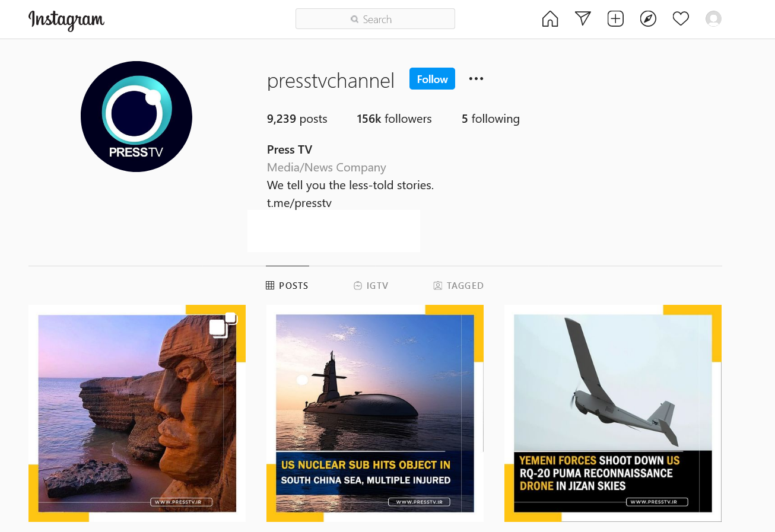Open the US nuclear sub post
The width and height of the screenshot is (775, 532).
pyautogui.click(x=375, y=413)
